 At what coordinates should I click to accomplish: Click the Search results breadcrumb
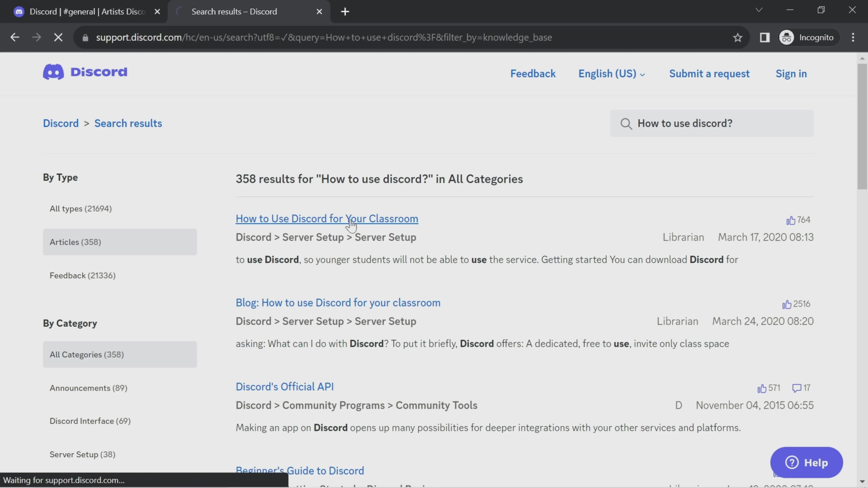point(128,123)
